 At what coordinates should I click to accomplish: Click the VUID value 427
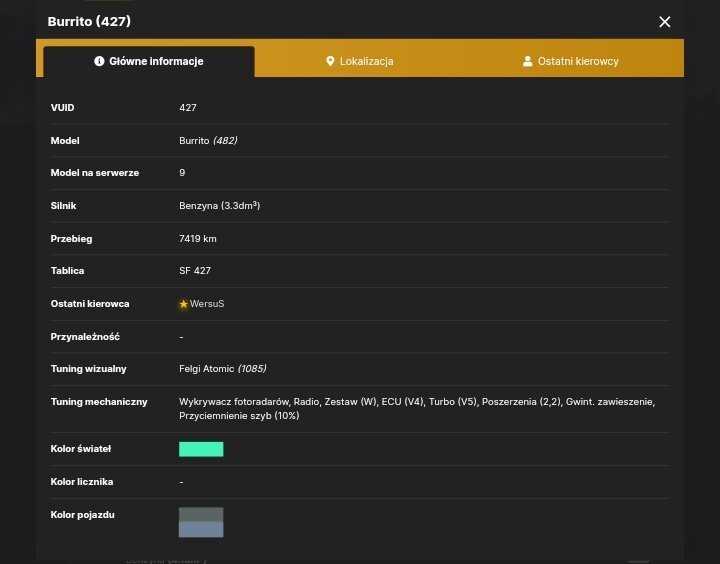[188, 107]
